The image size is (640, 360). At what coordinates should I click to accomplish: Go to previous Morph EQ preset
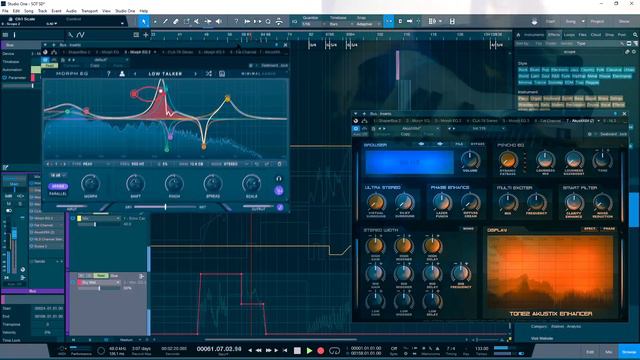click(x=135, y=74)
